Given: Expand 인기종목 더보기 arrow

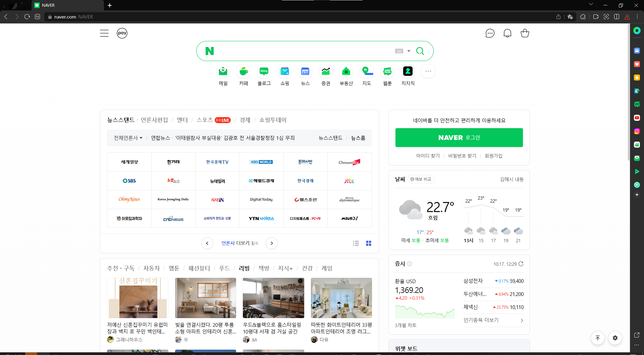Looking at the screenshot, I should (522, 320).
